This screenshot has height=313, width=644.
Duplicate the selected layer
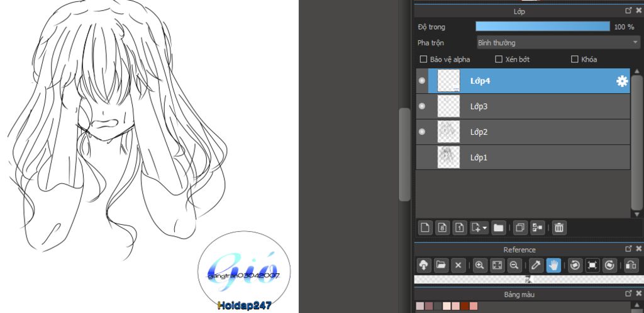click(519, 227)
